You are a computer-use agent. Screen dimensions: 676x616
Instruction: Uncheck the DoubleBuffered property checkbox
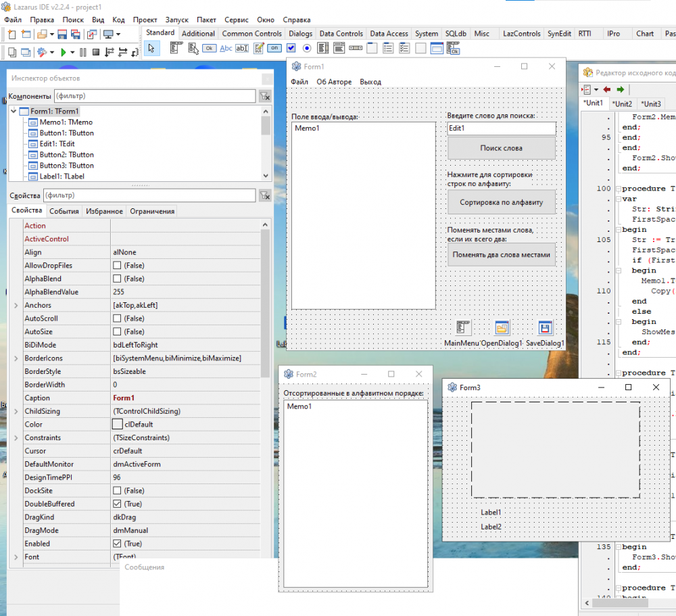[117, 504]
